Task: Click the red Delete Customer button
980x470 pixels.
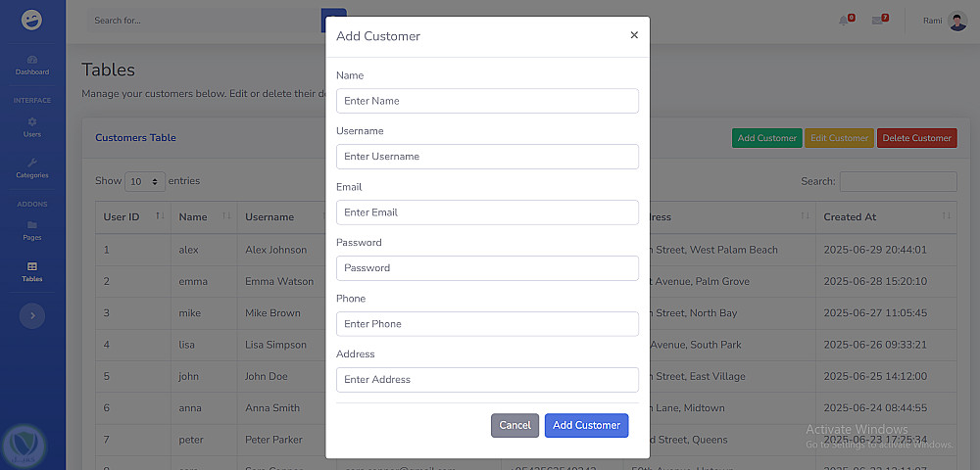Action: tap(916, 138)
